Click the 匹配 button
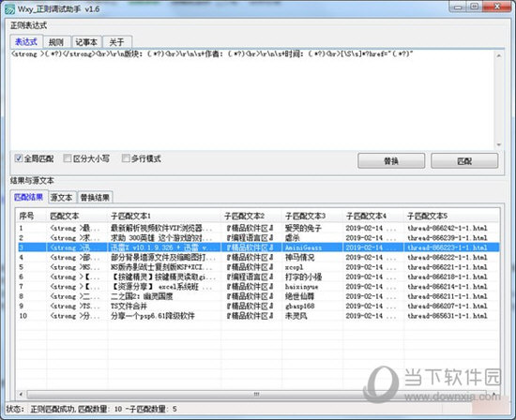 464,161
